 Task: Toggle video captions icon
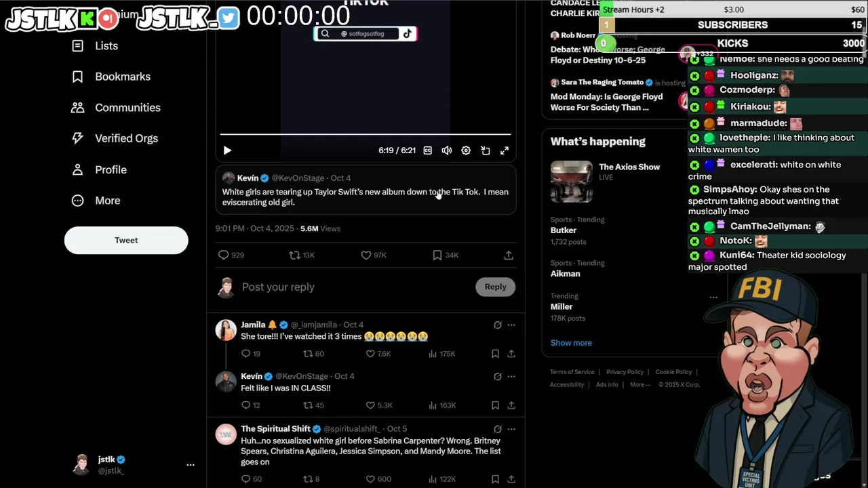[x=428, y=150]
